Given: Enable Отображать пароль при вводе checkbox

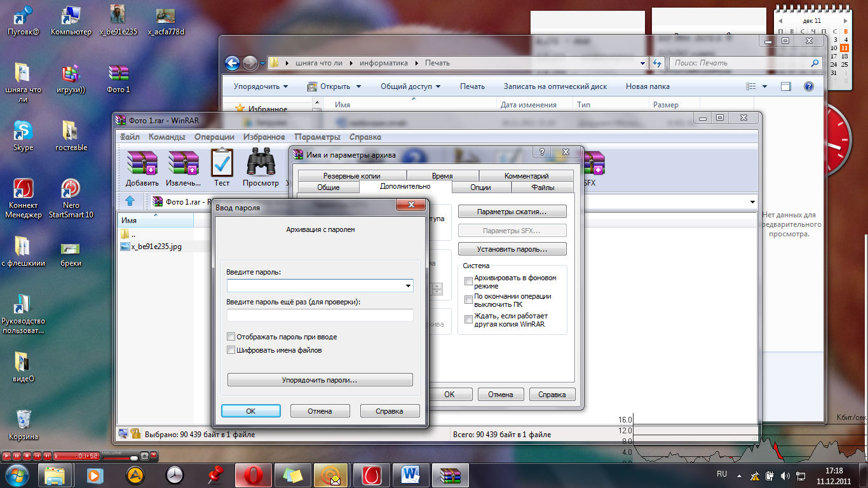Looking at the screenshot, I should point(231,337).
